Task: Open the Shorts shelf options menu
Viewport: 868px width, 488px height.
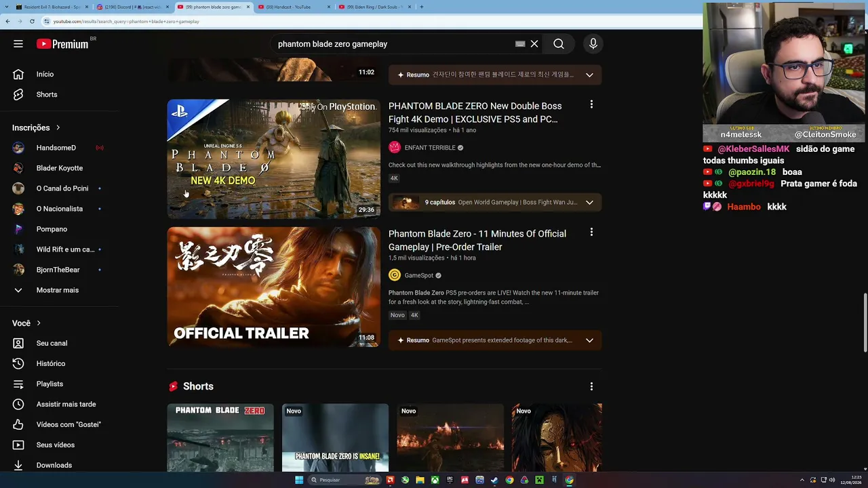Action: 591,386
